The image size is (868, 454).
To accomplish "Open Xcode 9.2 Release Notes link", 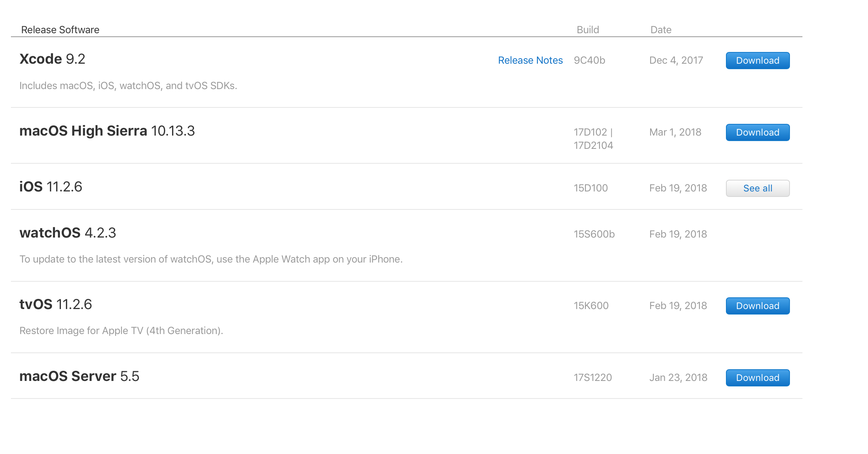I will coord(530,61).
